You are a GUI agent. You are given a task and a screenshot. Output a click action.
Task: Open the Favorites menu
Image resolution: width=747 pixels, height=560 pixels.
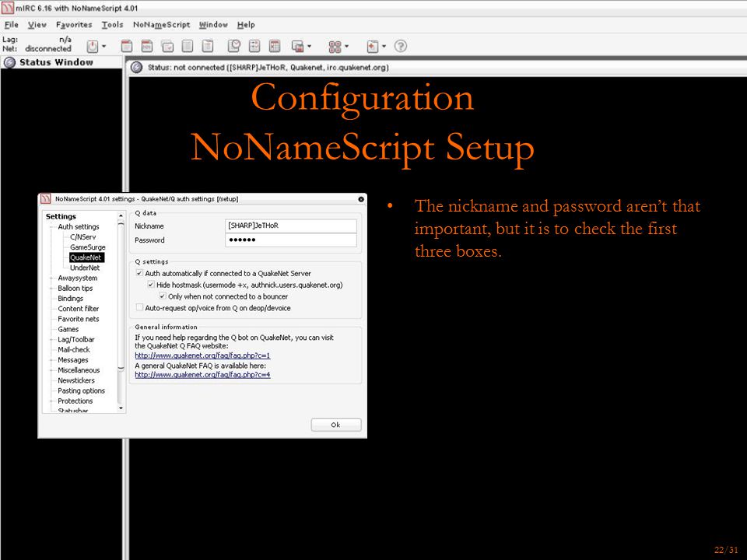click(74, 25)
